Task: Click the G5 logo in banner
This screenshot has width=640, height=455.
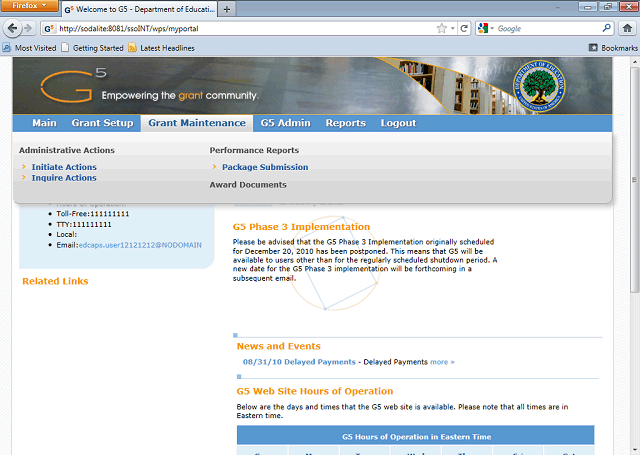Action: [x=74, y=86]
